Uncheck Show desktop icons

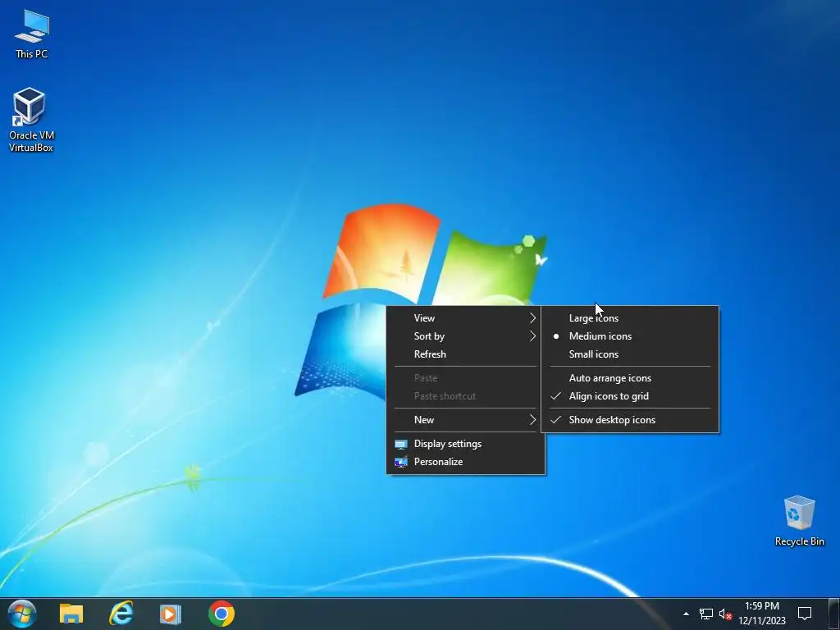point(630,420)
